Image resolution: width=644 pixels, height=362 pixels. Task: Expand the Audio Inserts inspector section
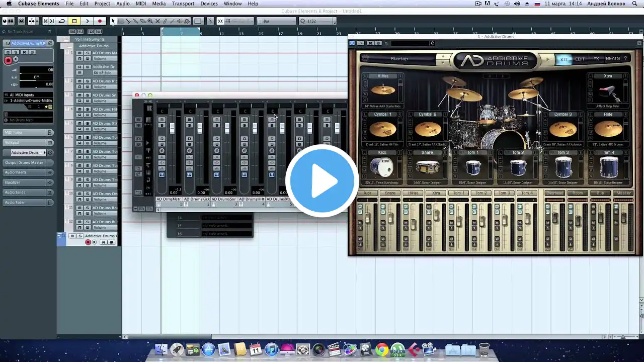click(28, 172)
